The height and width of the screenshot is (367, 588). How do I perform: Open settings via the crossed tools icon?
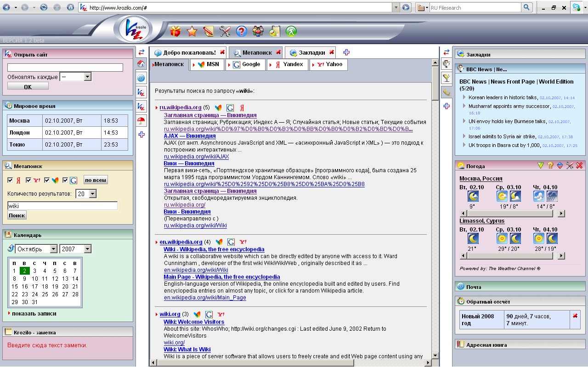(x=225, y=31)
